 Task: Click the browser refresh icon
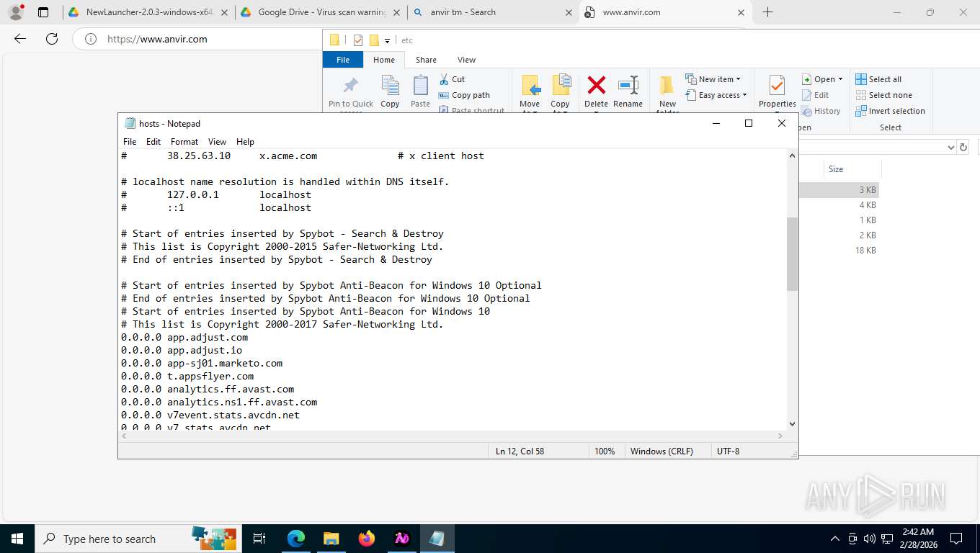[x=52, y=39]
